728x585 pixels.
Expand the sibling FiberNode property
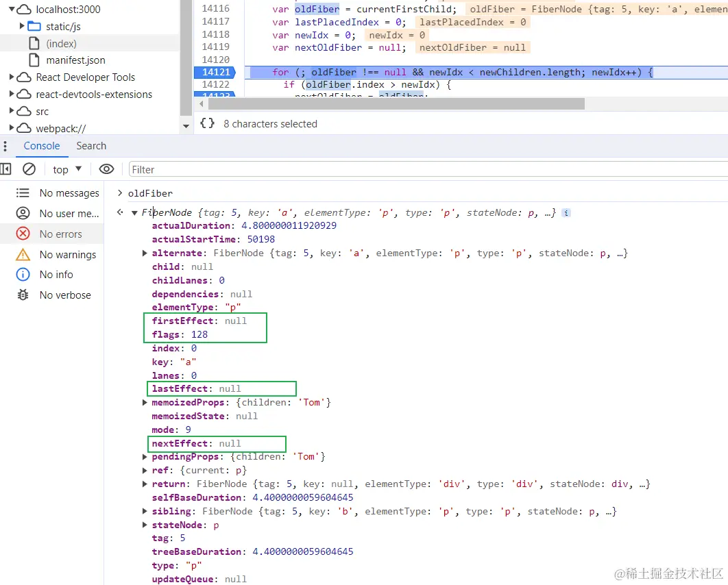(x=145, y=511)
